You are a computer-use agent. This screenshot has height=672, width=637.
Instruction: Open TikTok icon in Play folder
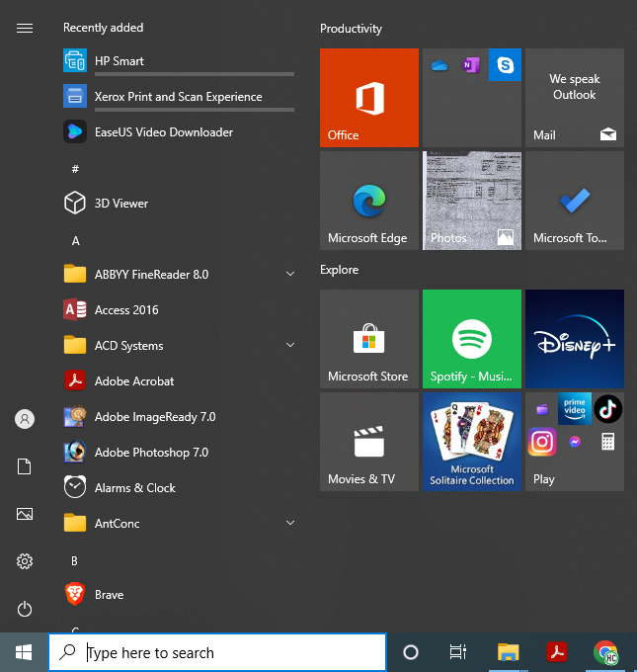point(608,409)
